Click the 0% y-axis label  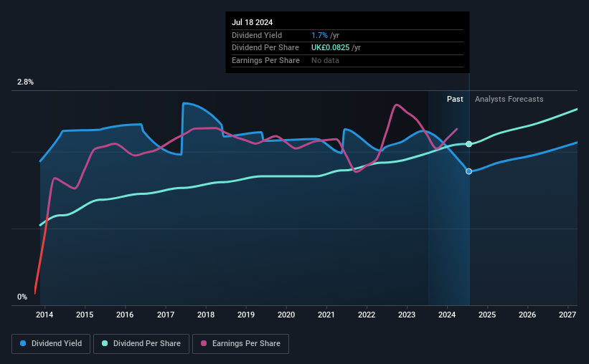click(22, 297)
